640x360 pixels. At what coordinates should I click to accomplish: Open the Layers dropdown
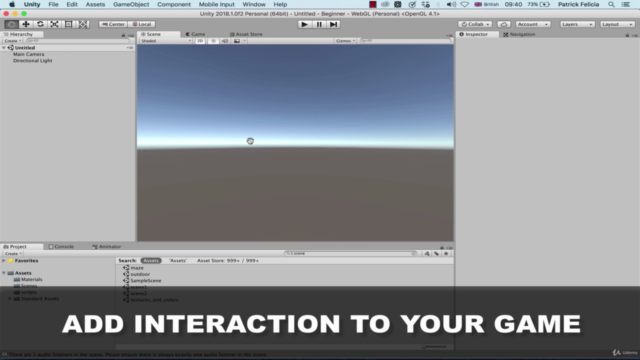pyautogui.click(x=577, y=24)
